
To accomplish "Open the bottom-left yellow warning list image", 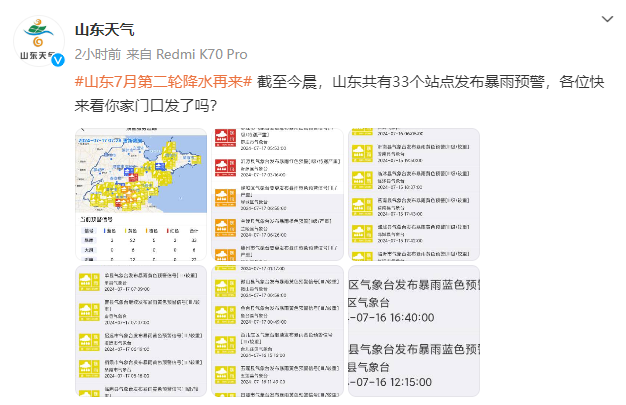I will 140,330.
